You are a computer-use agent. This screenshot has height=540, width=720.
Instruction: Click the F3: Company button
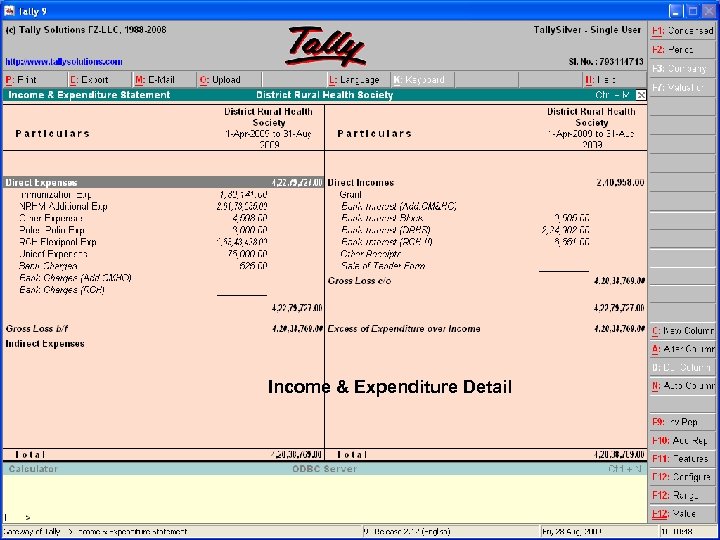pos(683,68)
